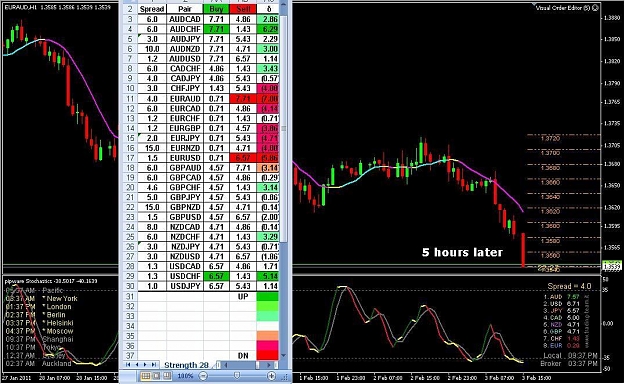
Task: Switch to Page Layout view icon
Action: (156, 376)
